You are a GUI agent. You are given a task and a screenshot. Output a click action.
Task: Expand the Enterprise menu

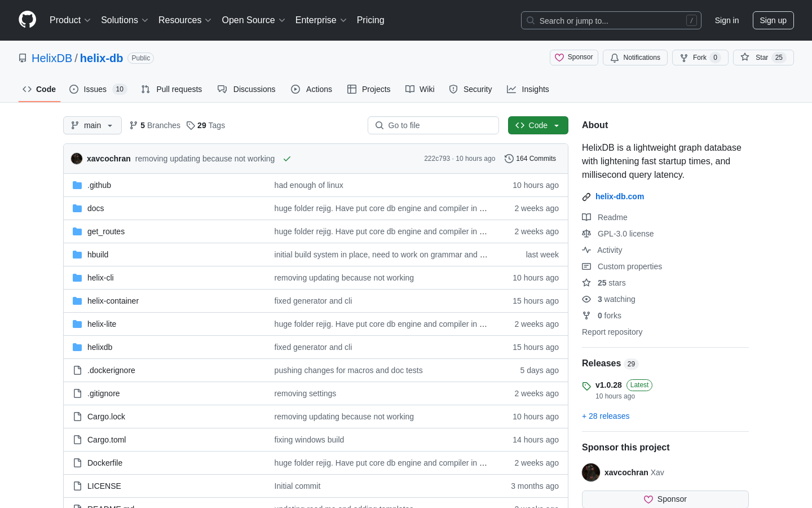321,20
